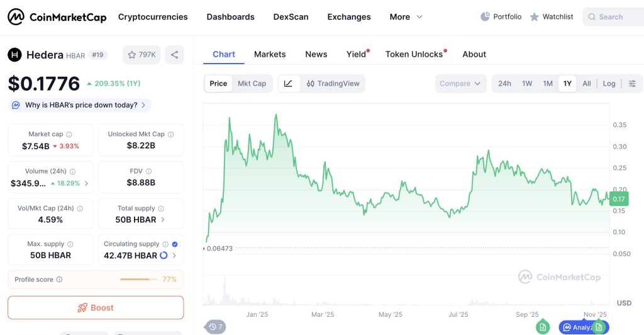Click the share icon next to HBAR

pos(174,55)
